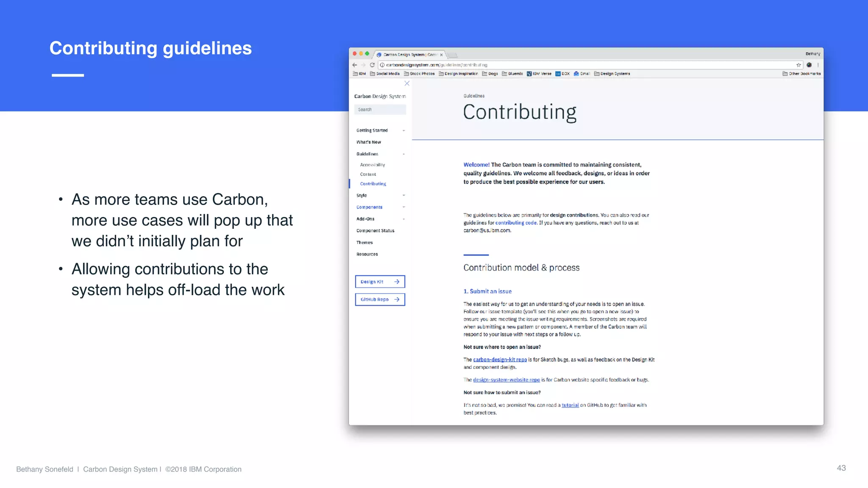
Task: Open the Design Inspiration bookmarks folder
Action: (458, 74)
